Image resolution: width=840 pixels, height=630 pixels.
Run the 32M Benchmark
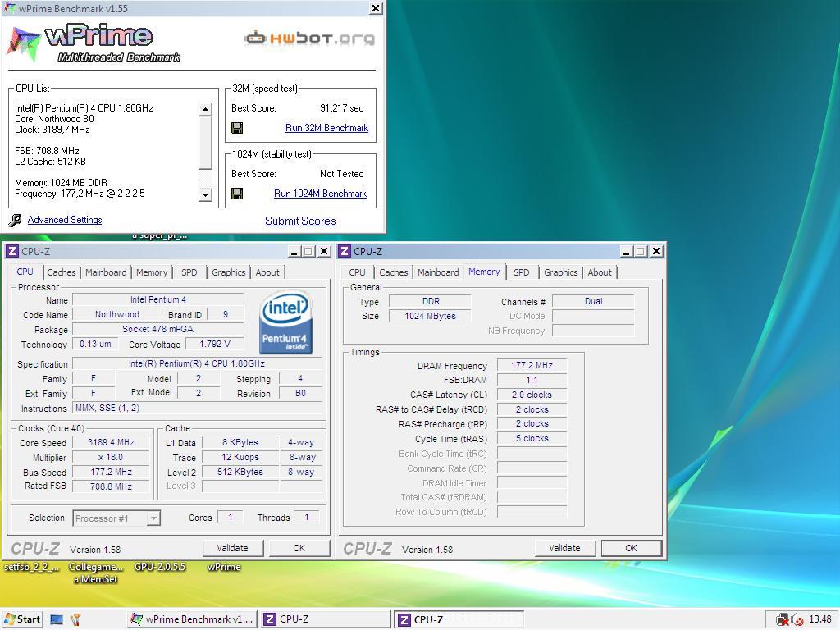coord(326,128)
